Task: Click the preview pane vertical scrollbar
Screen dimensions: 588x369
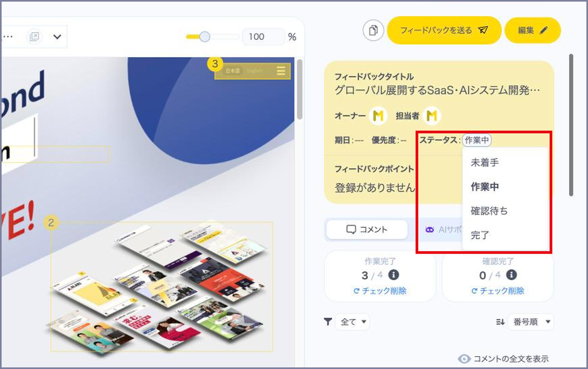Action: pyautogui.click(x=299, y=89)
